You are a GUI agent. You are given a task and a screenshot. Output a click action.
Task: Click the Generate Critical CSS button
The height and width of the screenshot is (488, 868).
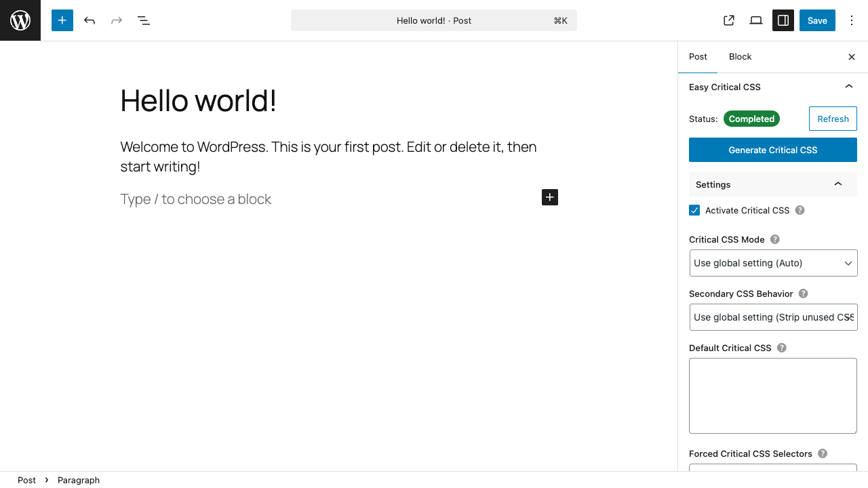(x=772, y=150)
